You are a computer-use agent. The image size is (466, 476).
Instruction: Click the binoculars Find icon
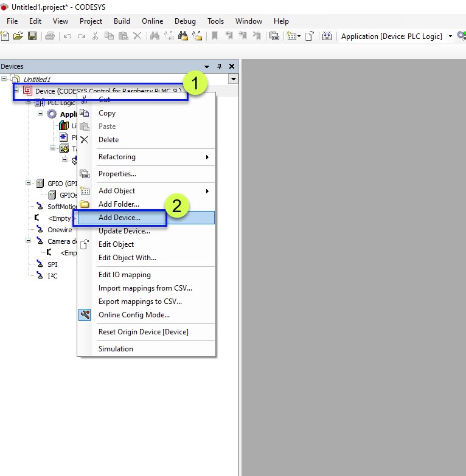click(x=155, y=36)
